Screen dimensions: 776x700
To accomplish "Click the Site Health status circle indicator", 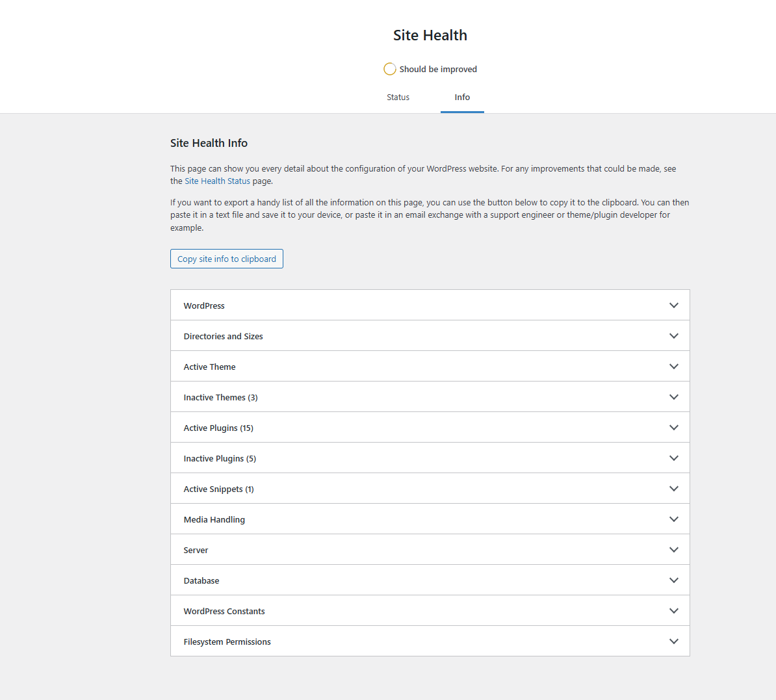I will [389, 69].
